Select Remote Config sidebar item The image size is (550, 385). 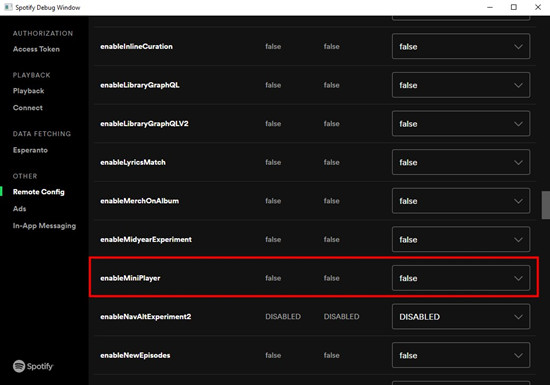39,192
